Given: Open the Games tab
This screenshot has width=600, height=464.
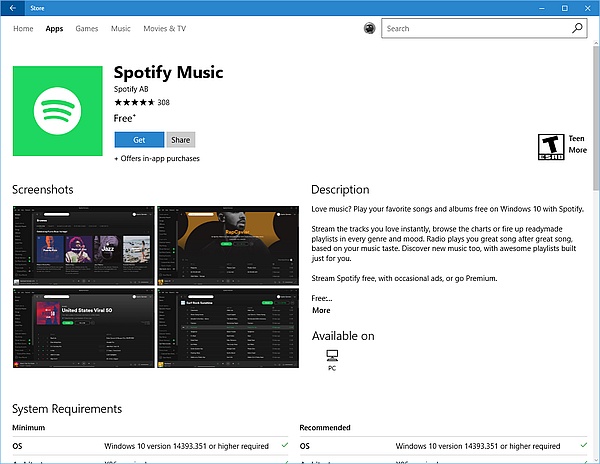Looking at the screenshot, I should [87, 28].
